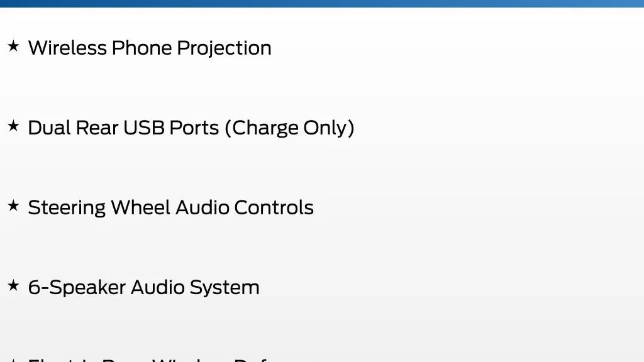
Task: Click the star beside 6-Speaker Audio System
Action: click(x=13, y=285)
